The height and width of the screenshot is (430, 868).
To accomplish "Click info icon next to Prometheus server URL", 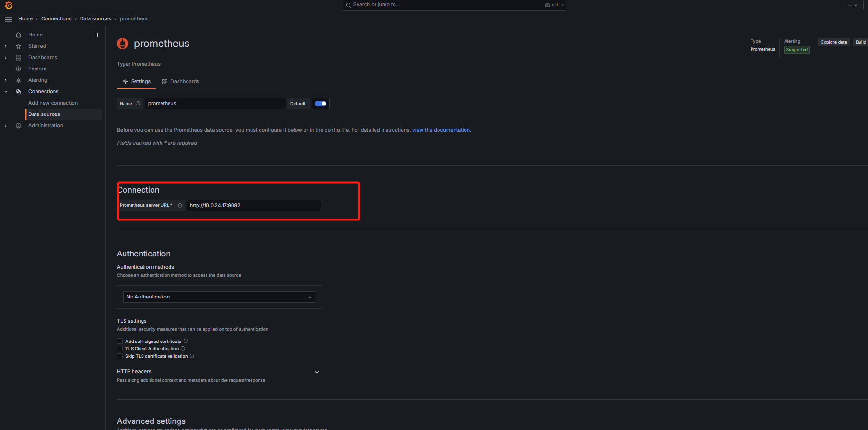I will (x=180, y=205).
